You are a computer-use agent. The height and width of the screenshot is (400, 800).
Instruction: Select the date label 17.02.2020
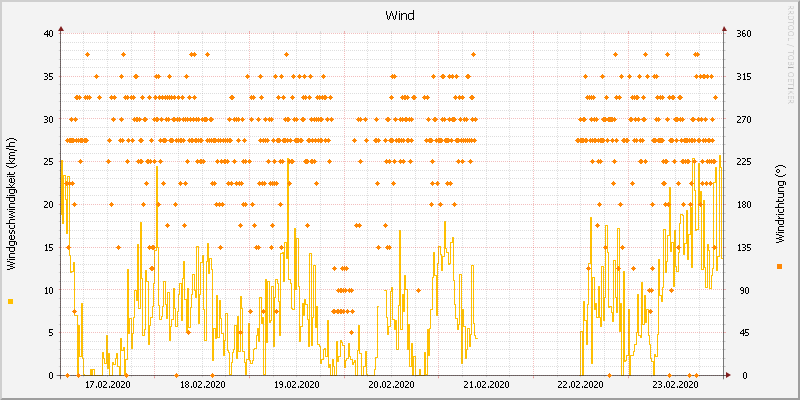pos(107,385)
